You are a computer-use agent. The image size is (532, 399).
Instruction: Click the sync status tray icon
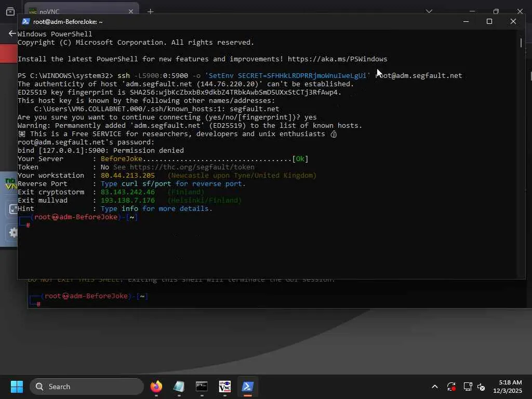click(451, 387)
